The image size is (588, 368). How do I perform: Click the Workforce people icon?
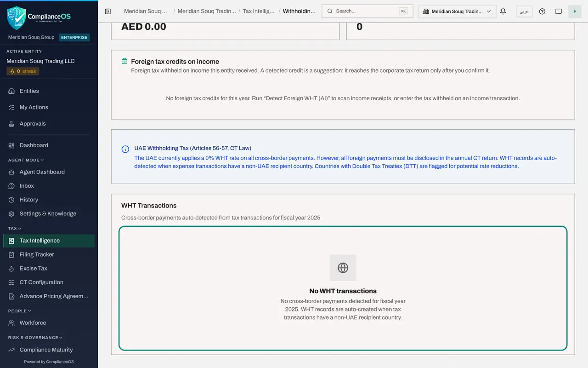click(x=11, y=323)
